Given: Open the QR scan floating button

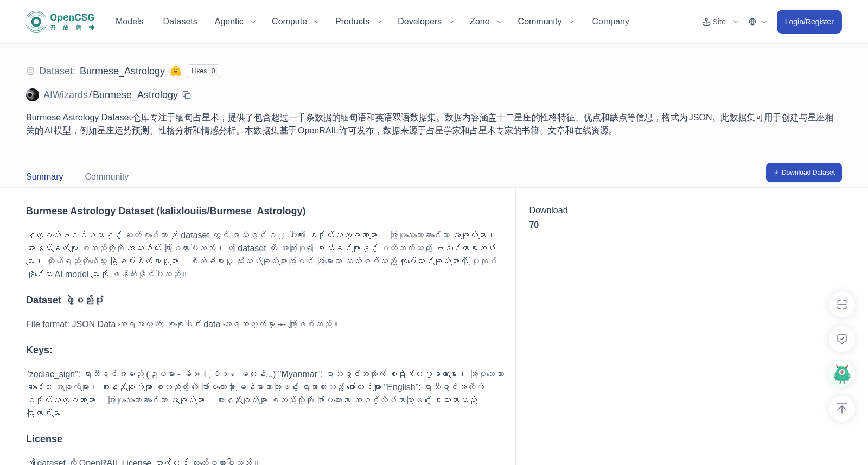Looking at the screenshot, I should coord(842,304).
